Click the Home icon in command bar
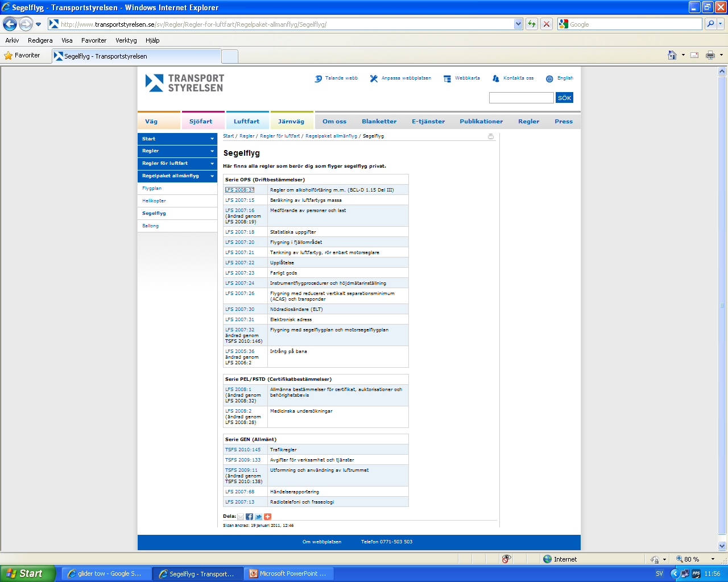The height and width of the screenshot is (582, 728). point(672,55)
